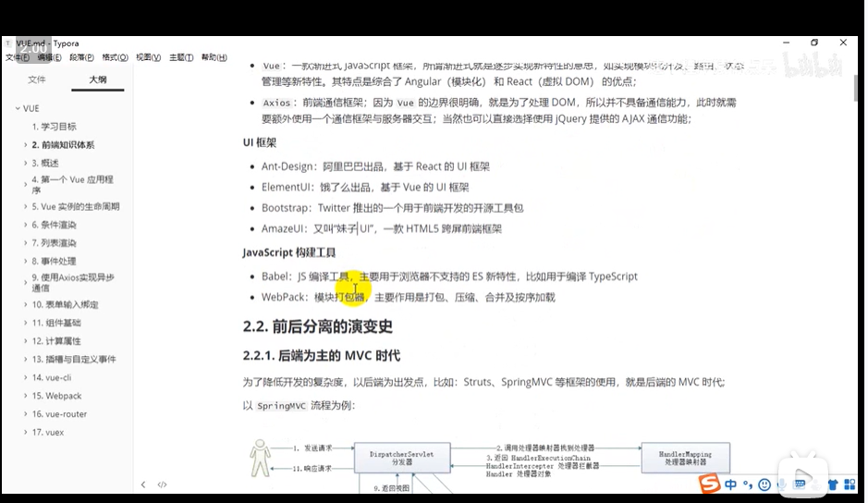Collapse the VUE root outline node

click(18, 108)
